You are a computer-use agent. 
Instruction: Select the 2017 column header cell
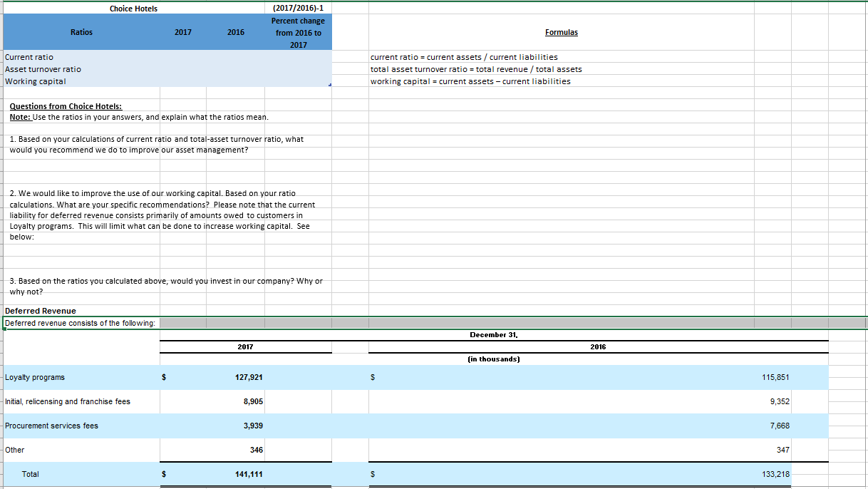click(183, 32)
